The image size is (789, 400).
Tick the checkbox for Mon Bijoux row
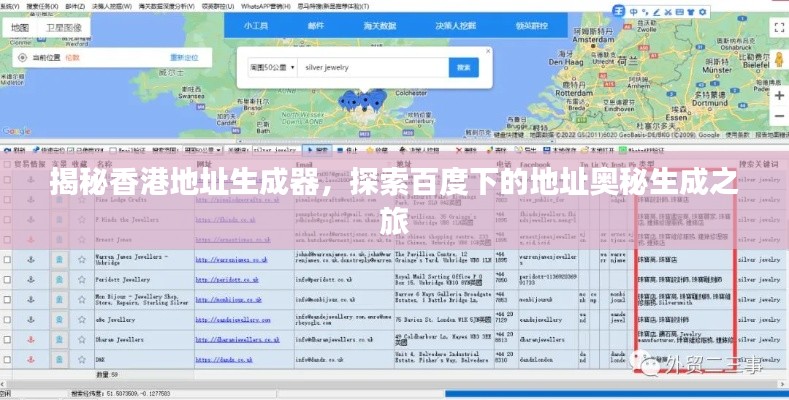pos(7,299)
